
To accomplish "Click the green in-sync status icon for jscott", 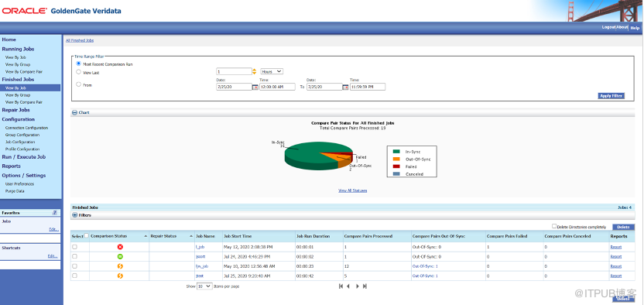I will click(120, 256).
